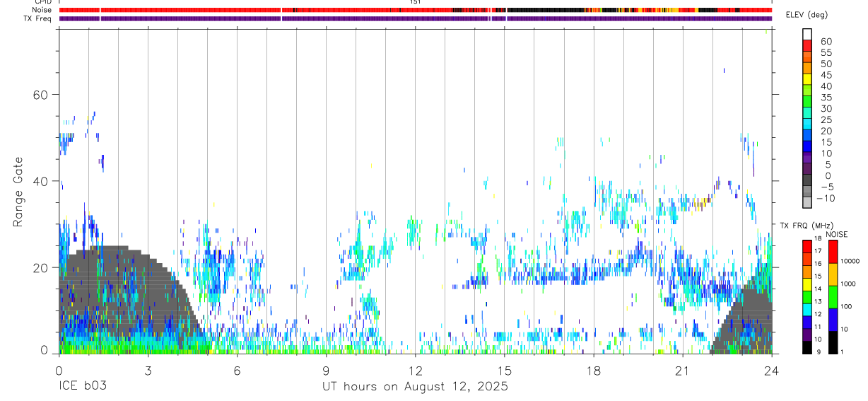
Task: Click 'UT hours on August 12, 2025' label
Action: 416,387
